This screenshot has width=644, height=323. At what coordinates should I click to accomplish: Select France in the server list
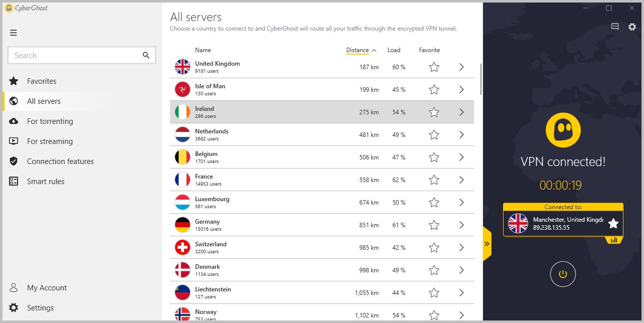(322, 180)
